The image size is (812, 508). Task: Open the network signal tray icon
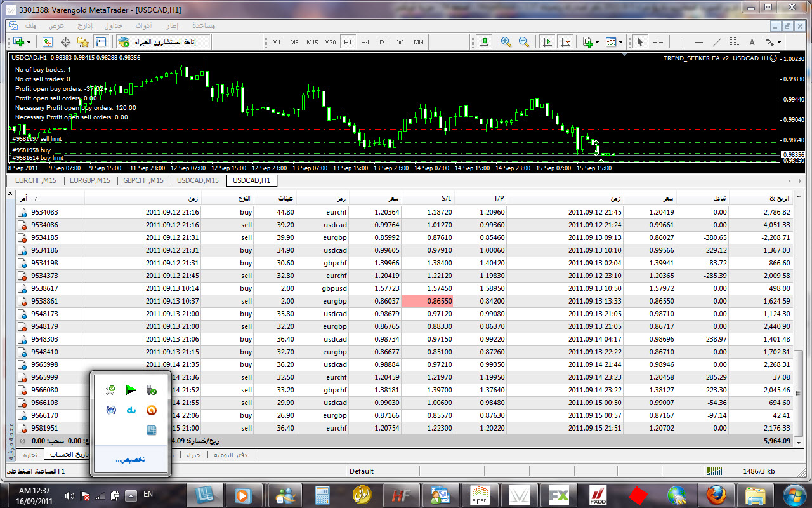tap(100, 495)
